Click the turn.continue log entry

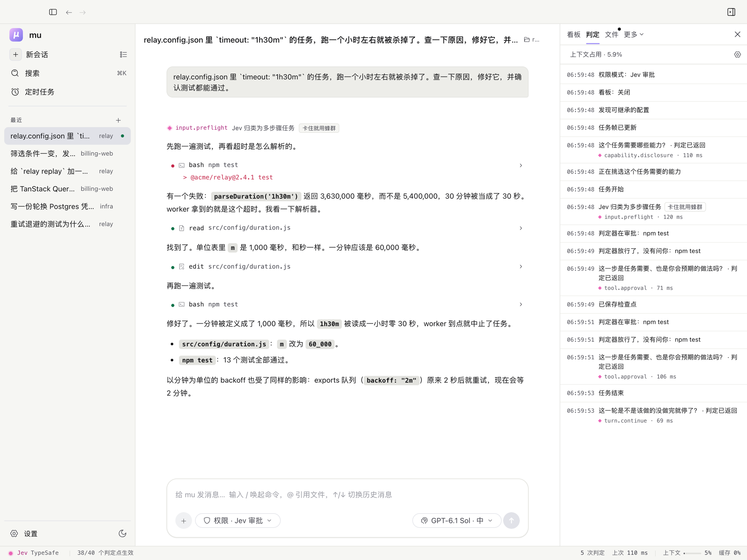pyautogui.click(x=654, y=415)
